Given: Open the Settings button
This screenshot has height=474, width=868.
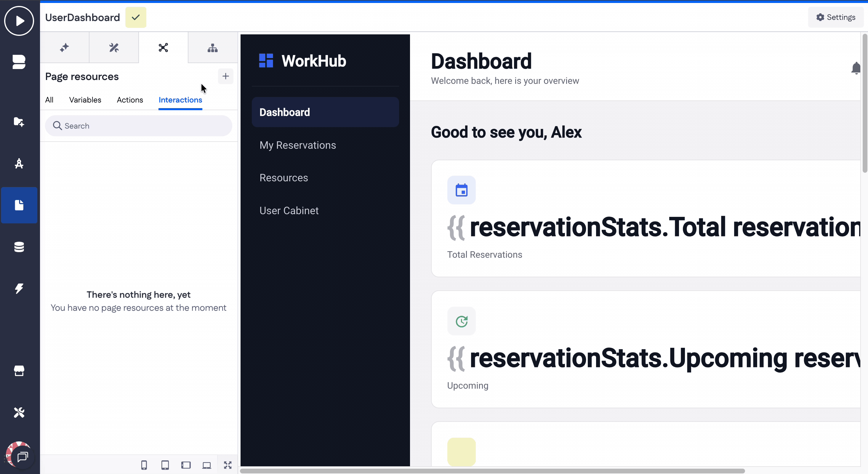Looking at the screenshot, I should [x=836, y=17].
